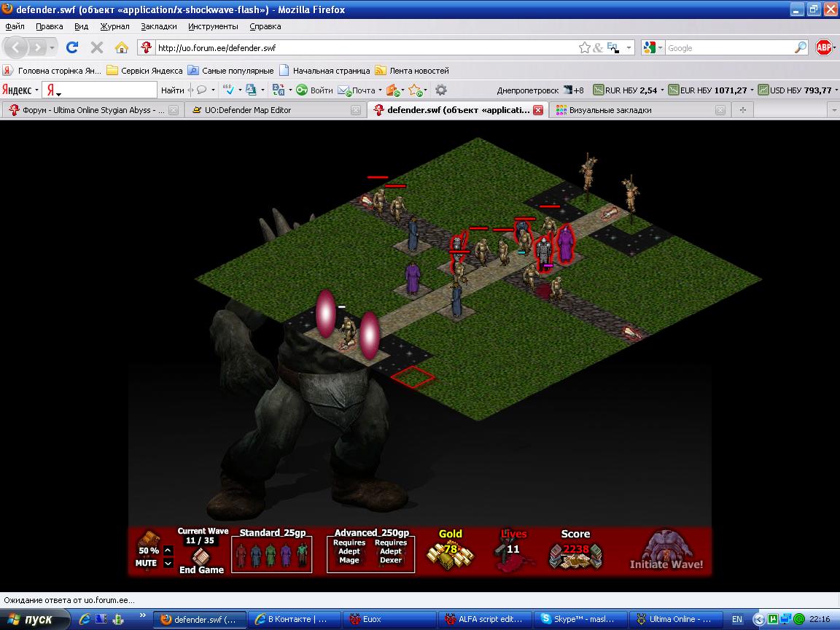Open the Вид menu
Viewport: 840px width, 630px height.
pos(82,26)
